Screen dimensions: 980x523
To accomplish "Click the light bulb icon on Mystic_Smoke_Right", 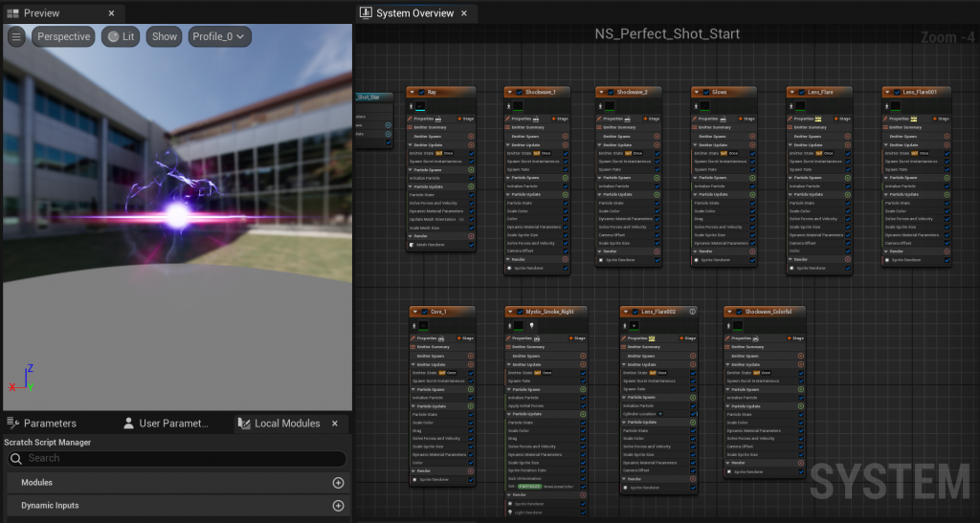I will [531, 326].
